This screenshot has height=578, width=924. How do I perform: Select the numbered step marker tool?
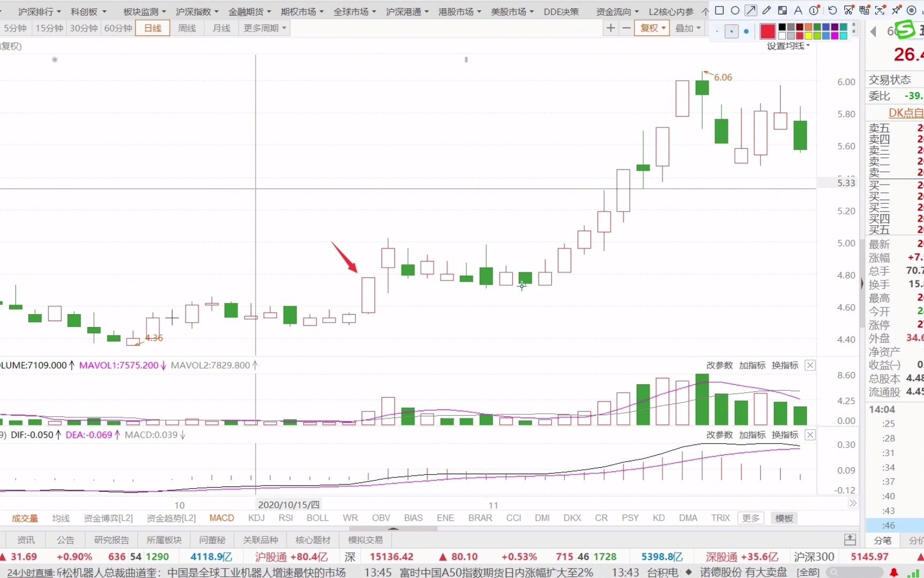point(814,10)
